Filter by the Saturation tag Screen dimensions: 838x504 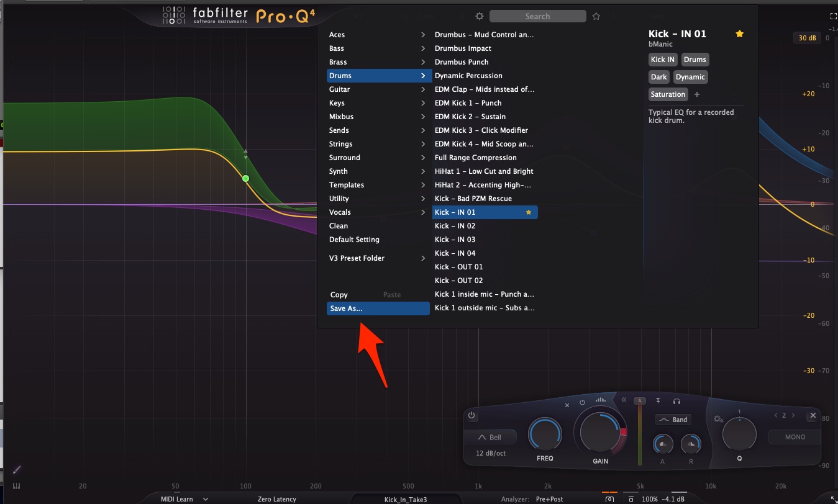(x=668, y=94)
